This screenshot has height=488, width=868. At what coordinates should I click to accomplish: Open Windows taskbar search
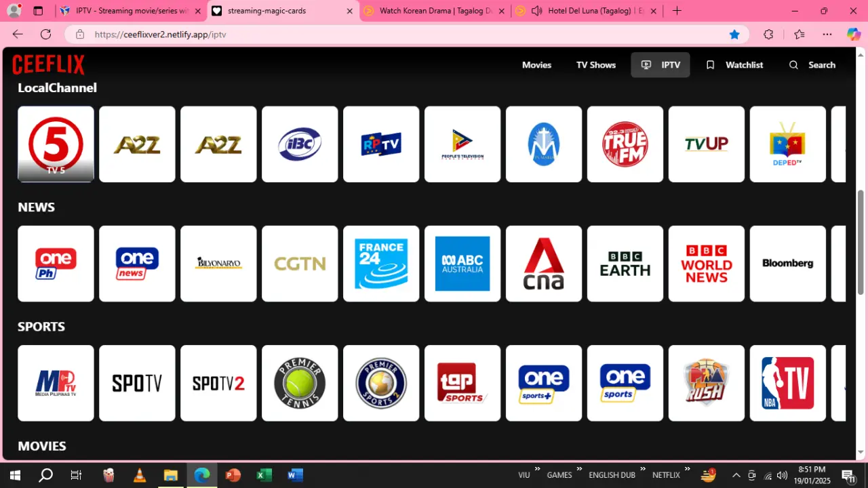[x=45, y=475]
